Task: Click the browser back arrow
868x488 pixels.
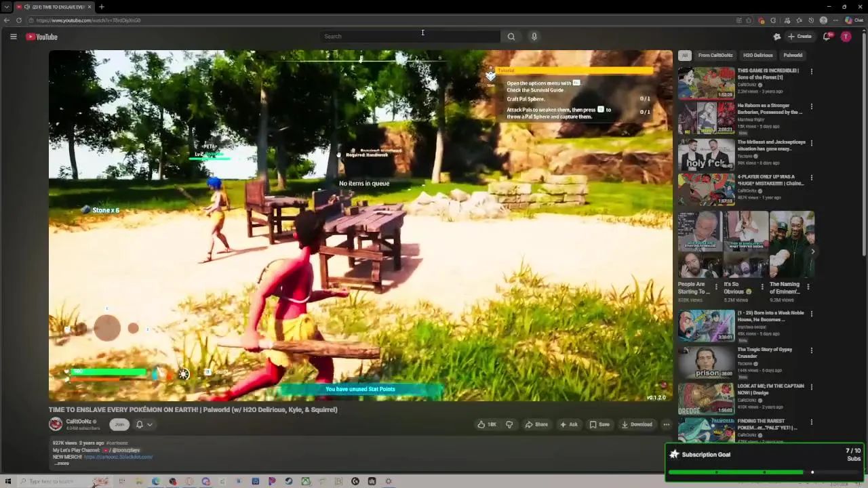Action: click(x=7, y=20)
